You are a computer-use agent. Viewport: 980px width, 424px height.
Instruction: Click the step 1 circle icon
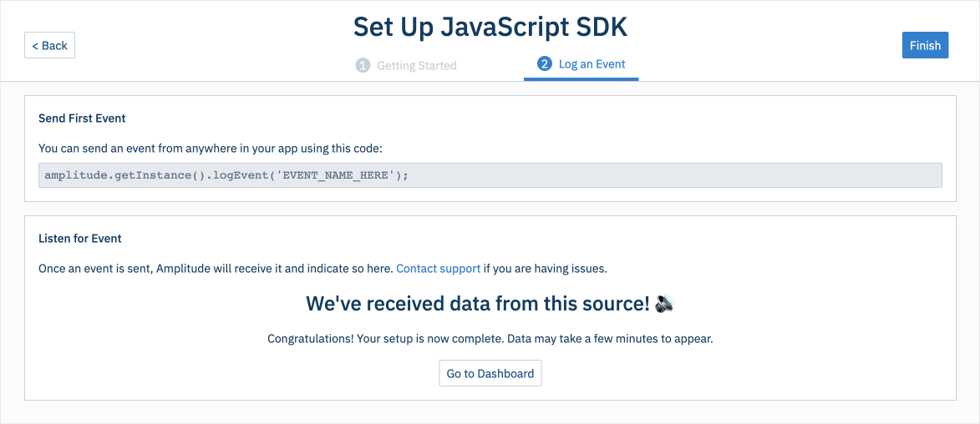point(363,65)
